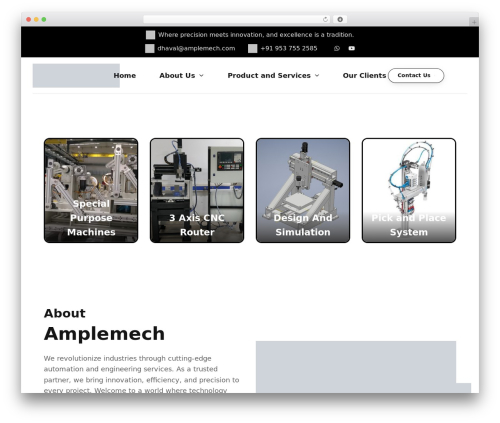This screenshot has width=500, height=423.
Task: Open the Product and Services menu
Action: point(269,76)
